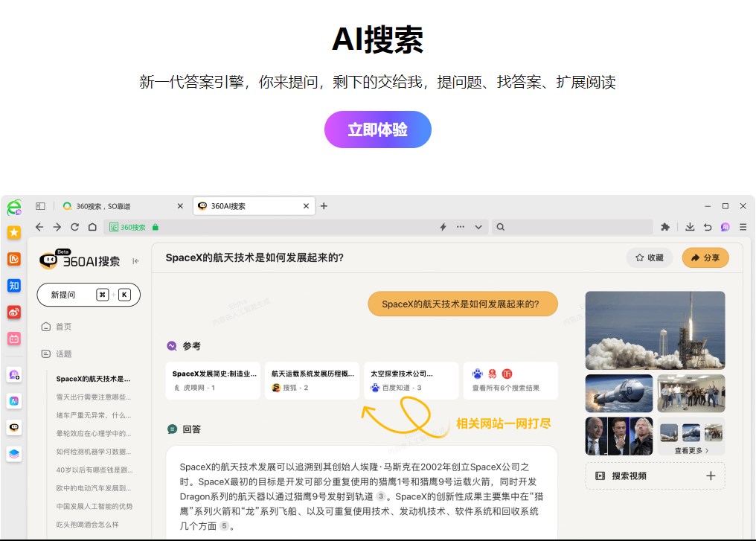This screenshot has width=756, height=541.
Task: Click the home icon in navigation toolbar
Action: tap(93, 226)
